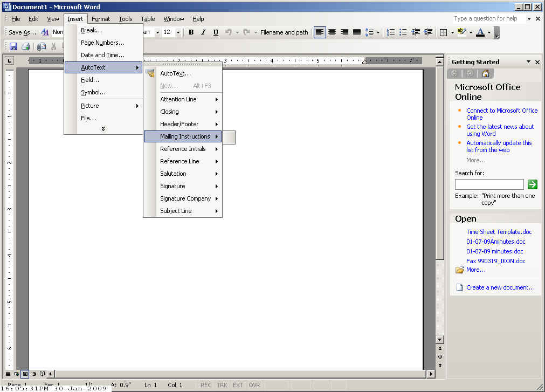
Task: Open the Tools menu
Action: (126, 19)
